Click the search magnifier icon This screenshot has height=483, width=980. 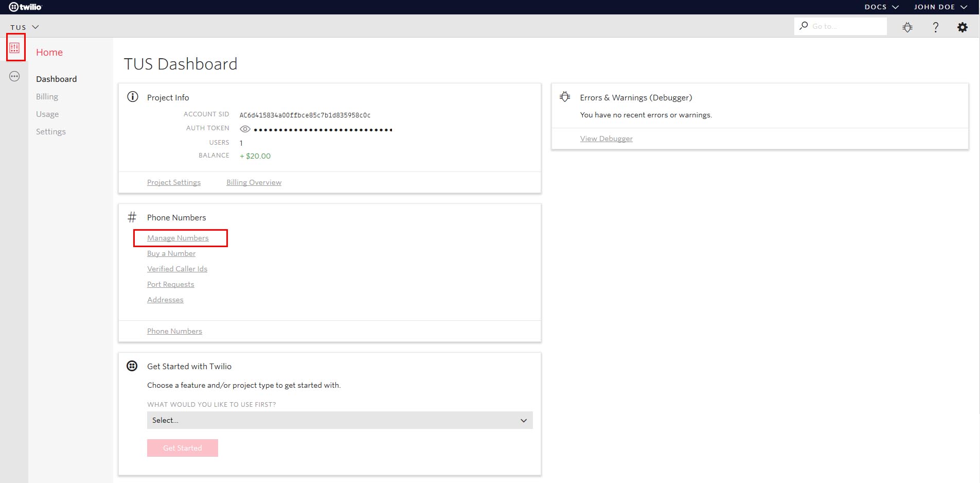pos(804,26)
